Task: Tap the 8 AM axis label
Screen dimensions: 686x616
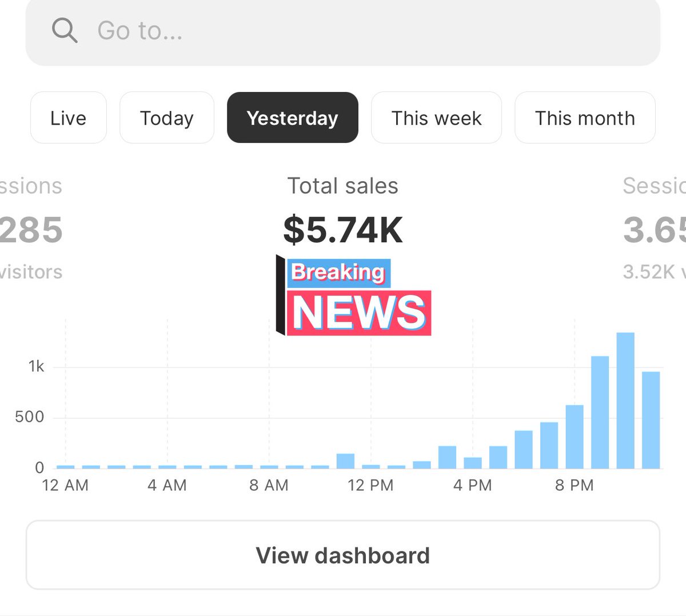Action: (x=269, y=485)
